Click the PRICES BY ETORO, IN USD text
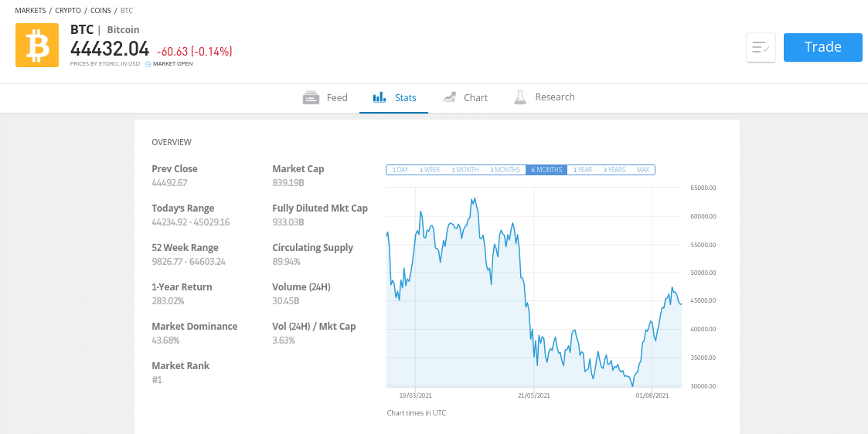The image size is (868, 434). (104, 64)
